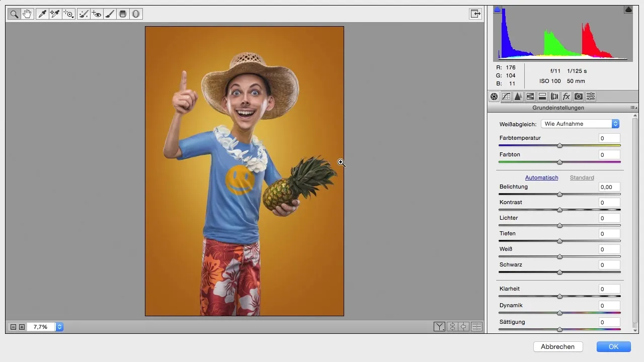644x362 pixels.
Task: Open the HSL / Grayscale panel tab
Action: 530,97
